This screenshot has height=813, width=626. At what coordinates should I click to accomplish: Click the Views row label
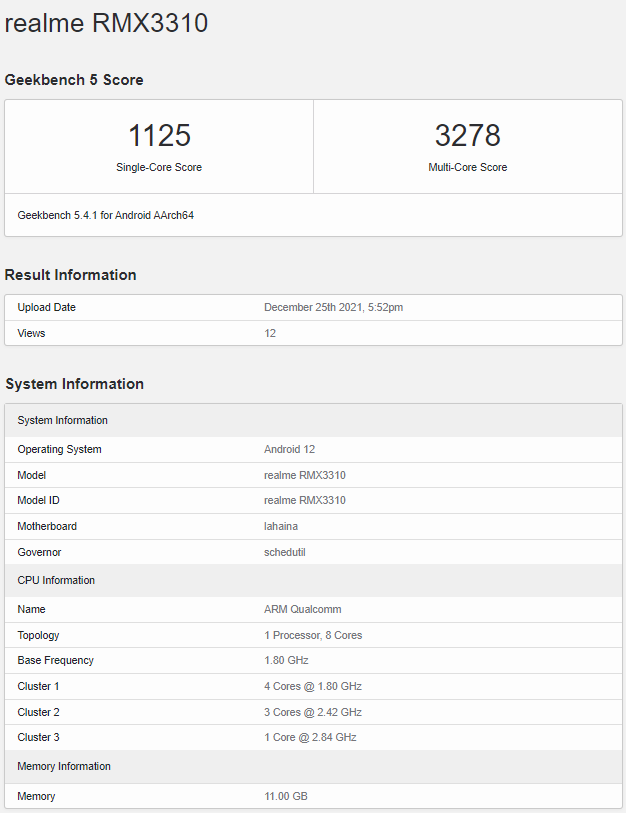tap(31, 333)
